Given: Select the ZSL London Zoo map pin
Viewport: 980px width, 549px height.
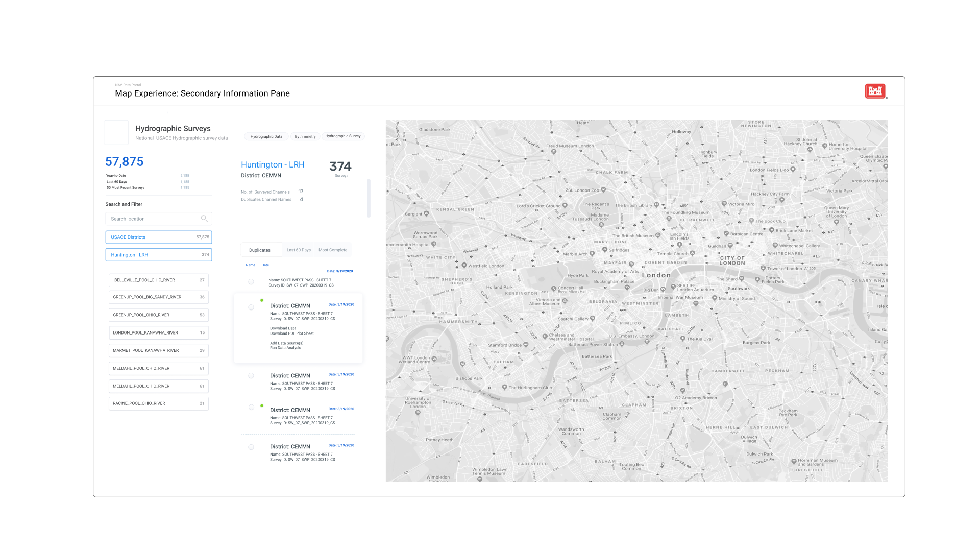Looking at the screenshot, I should 603,190.
